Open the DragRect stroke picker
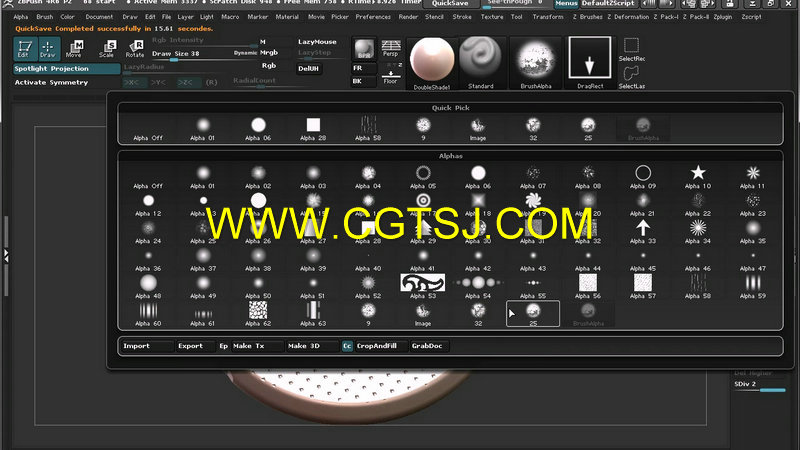The width and height of the screenshot is (800, 450). click(590, 63)
